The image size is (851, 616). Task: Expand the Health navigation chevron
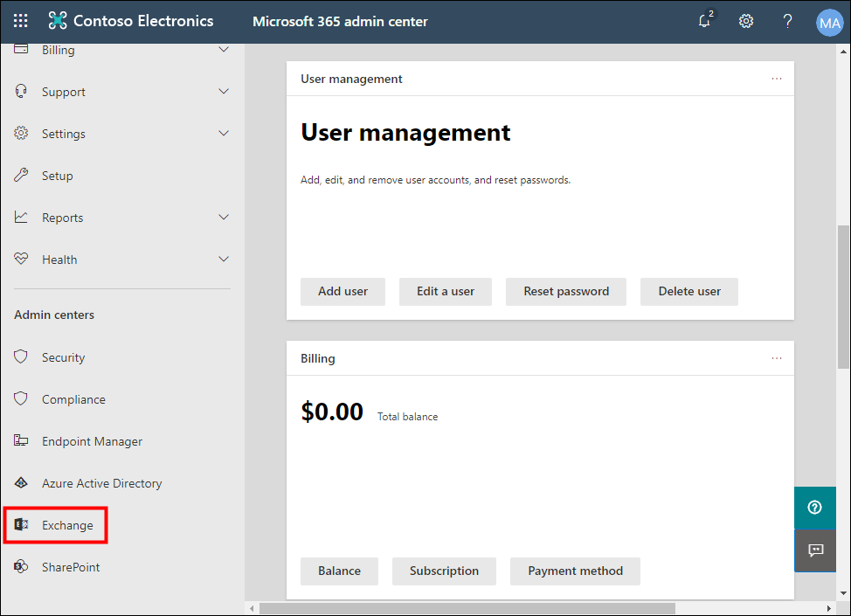tap(224, 259)
